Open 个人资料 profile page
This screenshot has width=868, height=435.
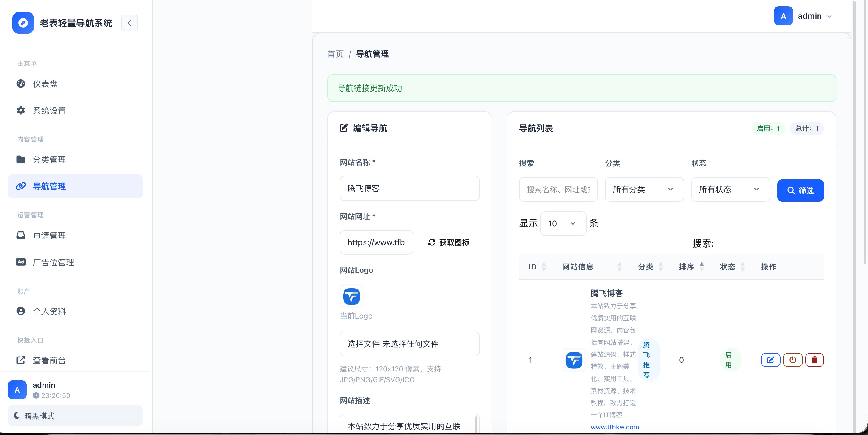click(x=75, y=311)
